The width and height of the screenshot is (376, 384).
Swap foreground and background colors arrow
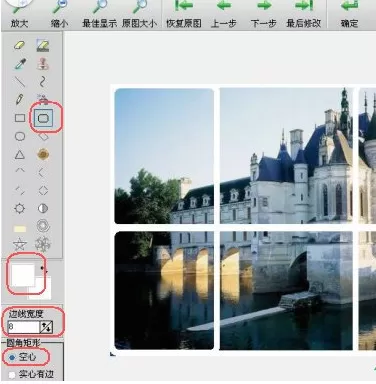pyautogui.click(x=43, y=269)
